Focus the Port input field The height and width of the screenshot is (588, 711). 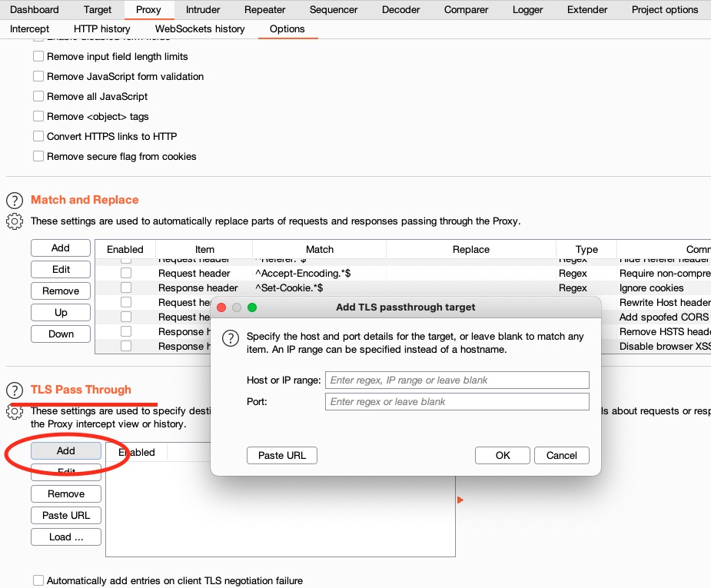pyautogui.click(x=457, y=402)
